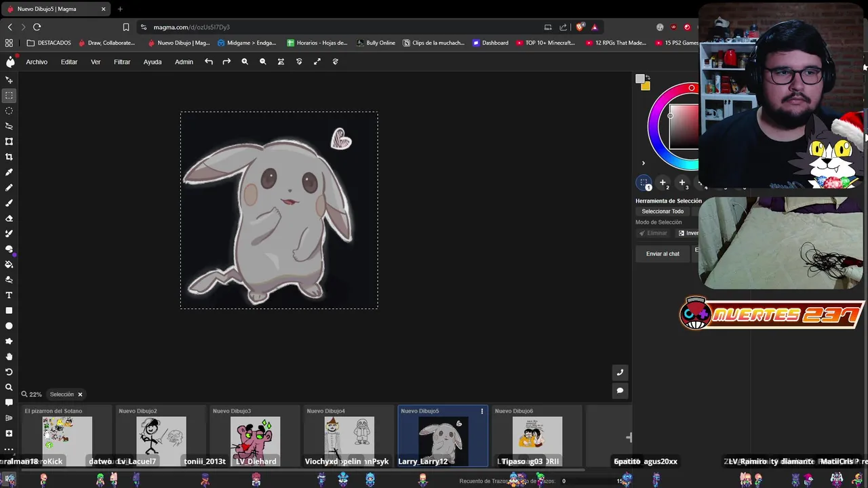Click the yellow background color swatch
This screenshot has width=868, height=488.
(x=646, y=86)
